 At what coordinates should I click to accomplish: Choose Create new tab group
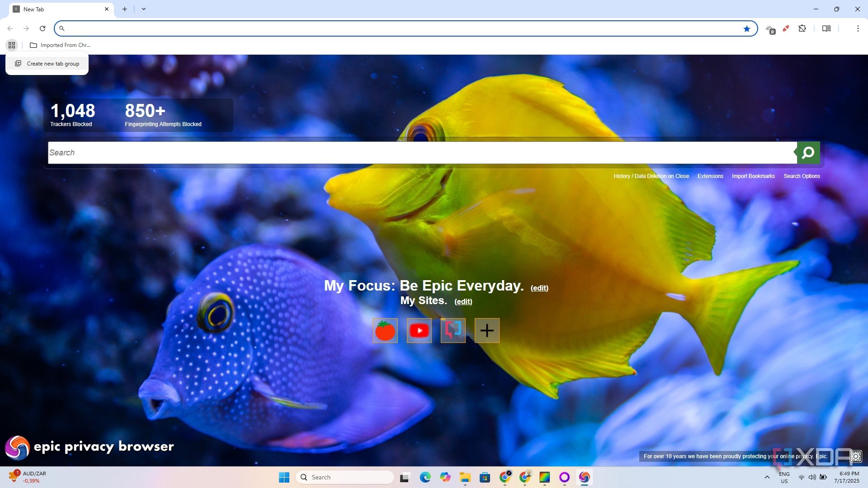(x=47, y=64)
